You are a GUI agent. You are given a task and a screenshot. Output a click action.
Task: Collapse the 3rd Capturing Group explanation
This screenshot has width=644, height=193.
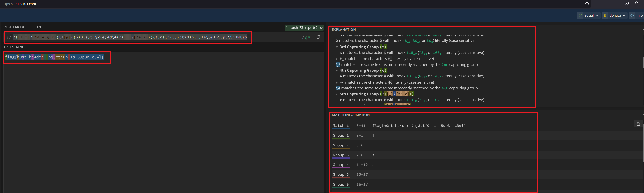(337, 47)
